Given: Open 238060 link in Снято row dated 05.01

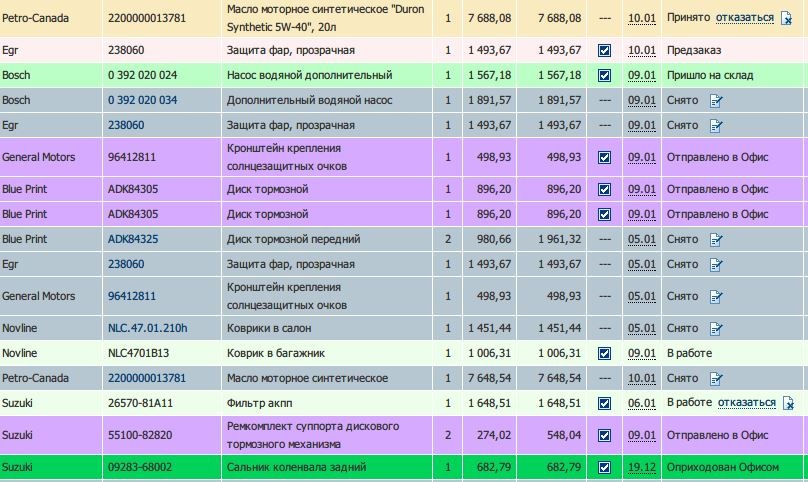Looking at the screenshot, I should [x=126, y=264].
